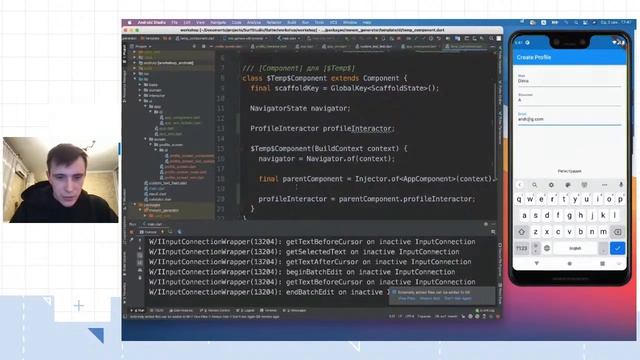Click the View Files link in notification
640x360 pixels.
pyautogui.click(x=407, y=298)
